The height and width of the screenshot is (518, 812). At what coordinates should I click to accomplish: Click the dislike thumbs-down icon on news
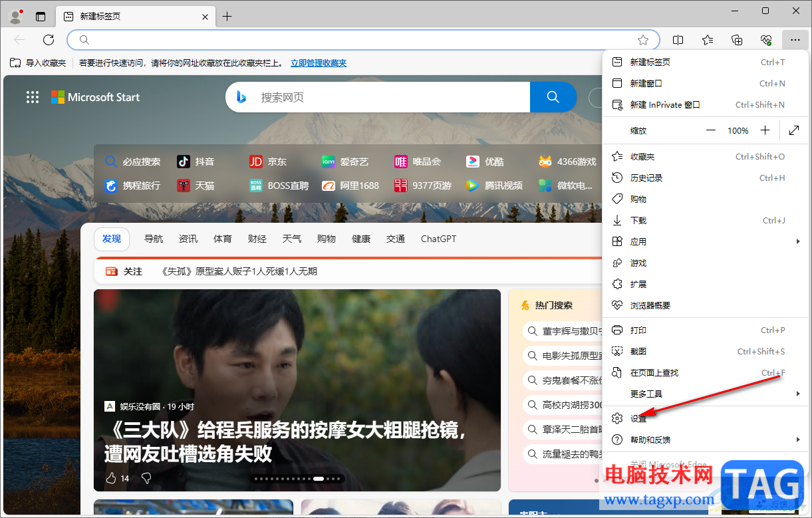[x=146, y=478]
